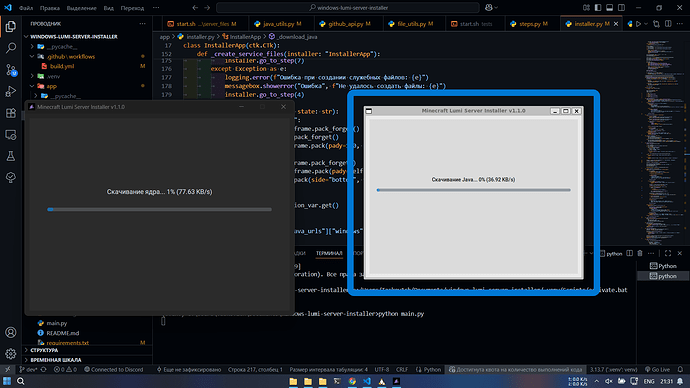Click the Copilot icon in title bar

pos(488,7)
